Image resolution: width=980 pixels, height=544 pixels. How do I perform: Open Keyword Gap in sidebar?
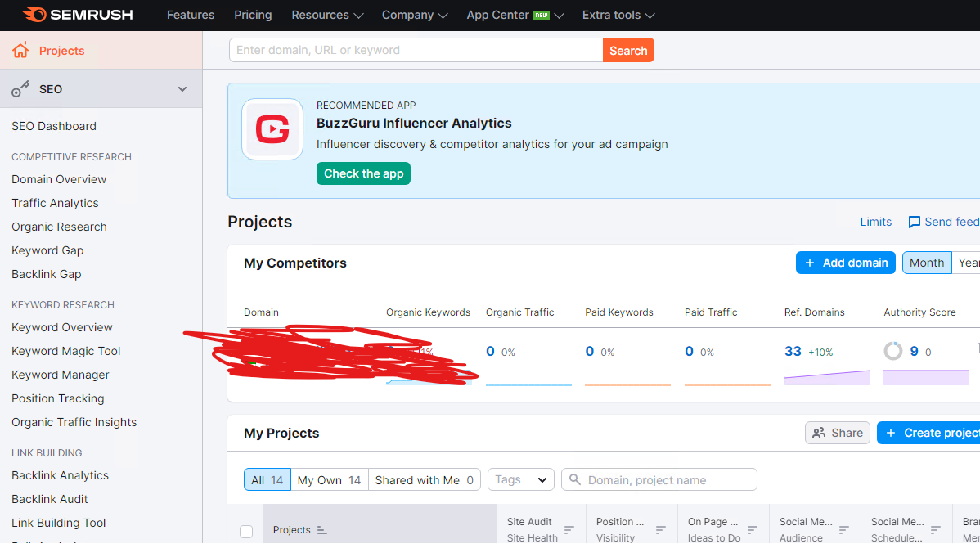pyautogui.click(x=47, y=251)
